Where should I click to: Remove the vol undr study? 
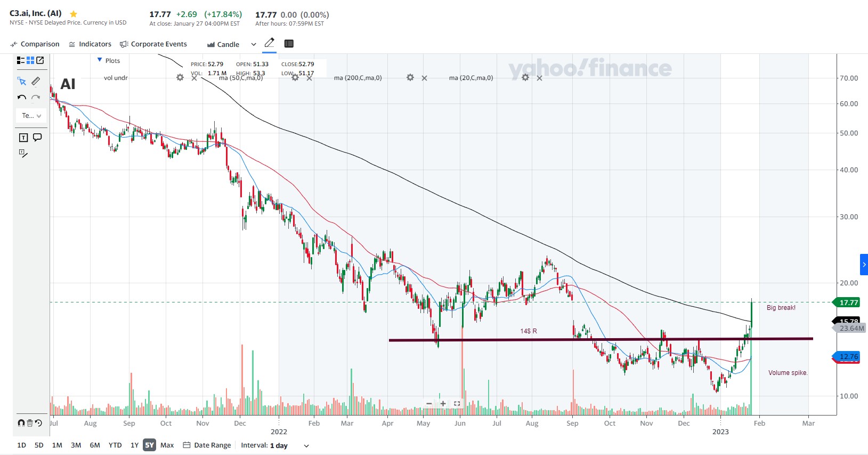click(194, 78)
